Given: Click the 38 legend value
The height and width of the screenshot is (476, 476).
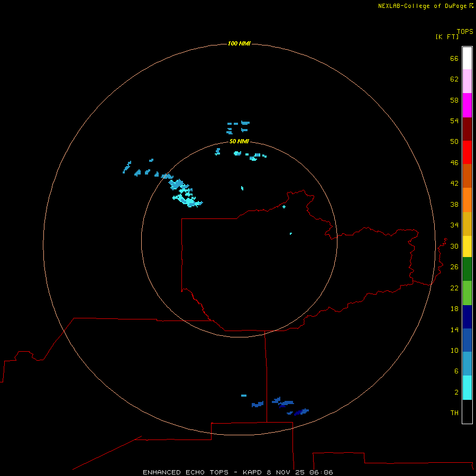Looking at the screenshot, I should [454, 204].
